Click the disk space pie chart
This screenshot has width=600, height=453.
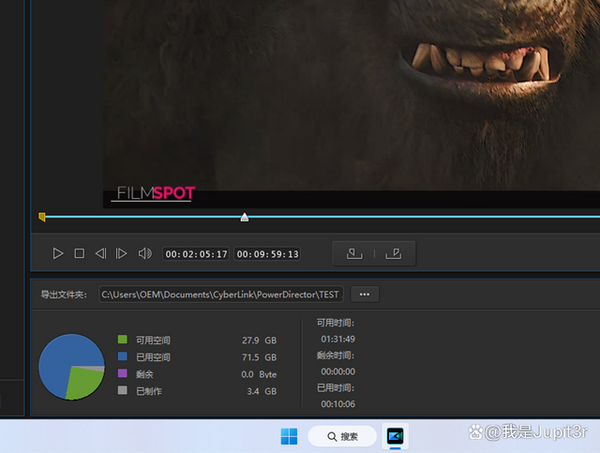click(x=71, y=367)
